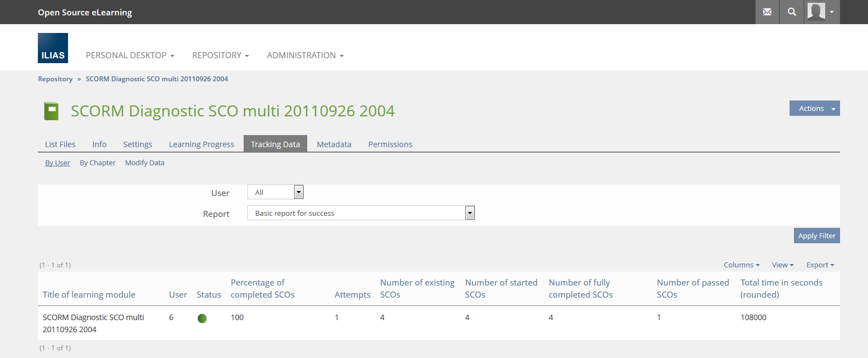Open the Repository main menu
The width and height of the screenshot is (868, 358).
point(220,55)
